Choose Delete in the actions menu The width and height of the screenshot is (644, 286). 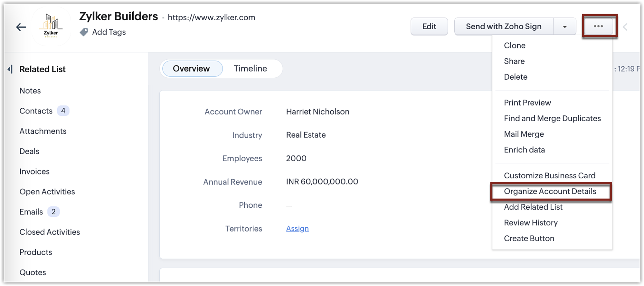pos(516,77)
